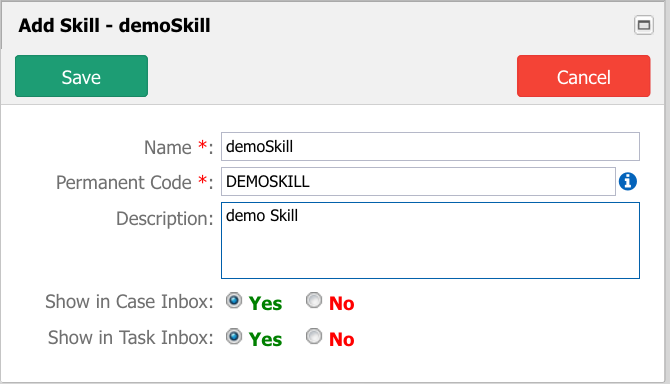Click red No text beside Task Inbox
The image size is (670, 384).
[x=342, y=340]
